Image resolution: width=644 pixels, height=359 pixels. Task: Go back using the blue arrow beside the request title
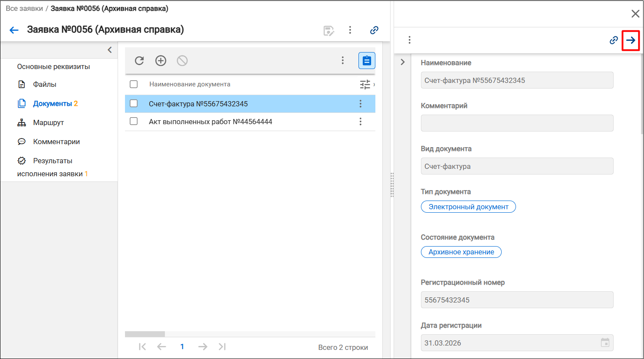(14, 30)
